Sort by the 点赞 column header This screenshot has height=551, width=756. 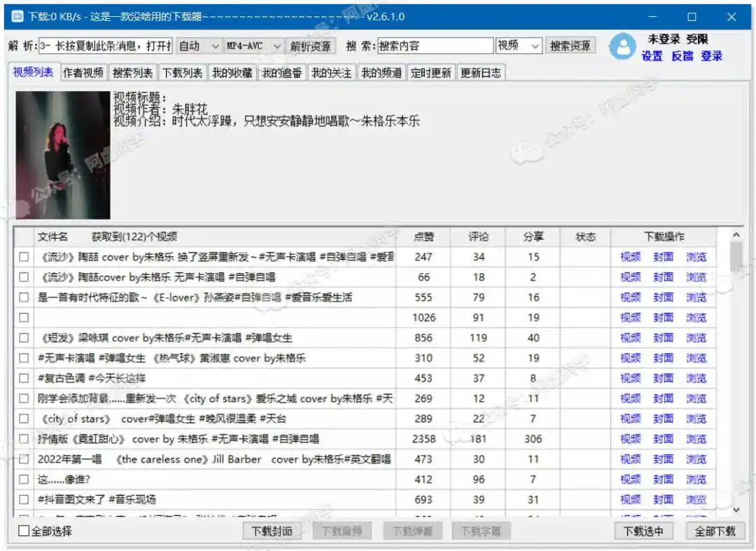(423, 237)
